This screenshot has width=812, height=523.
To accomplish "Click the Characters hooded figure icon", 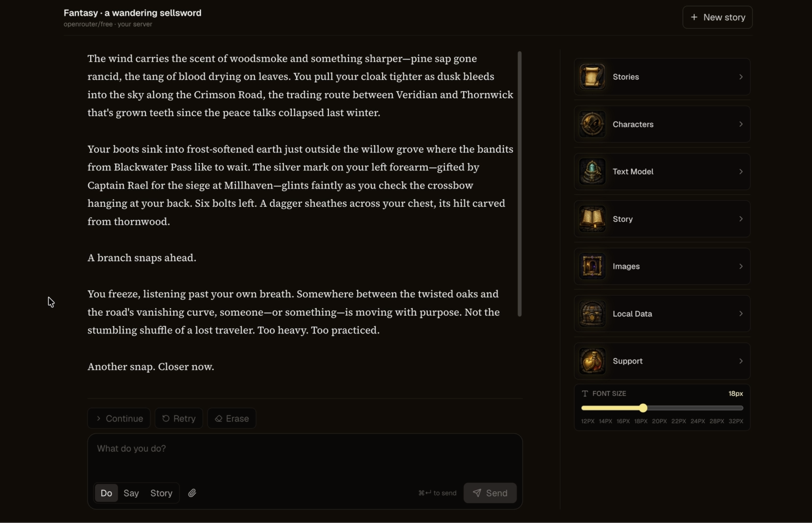I will [592, 124].
